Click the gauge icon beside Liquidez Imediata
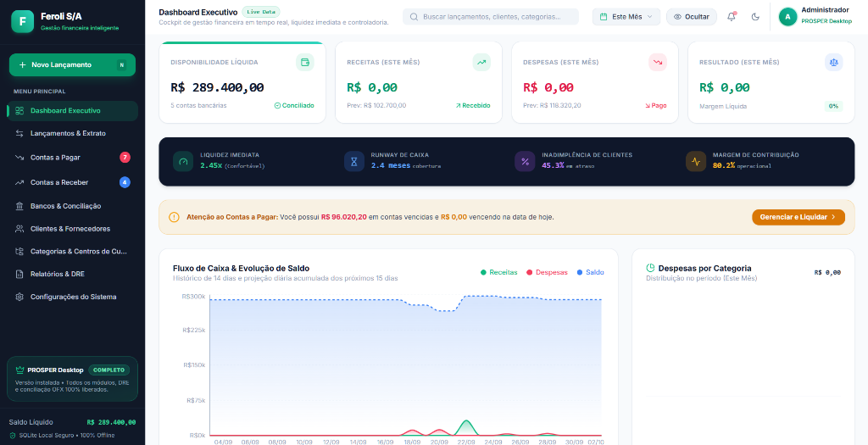The height and width of the screenshot is (445, 868). coord(183,162)
